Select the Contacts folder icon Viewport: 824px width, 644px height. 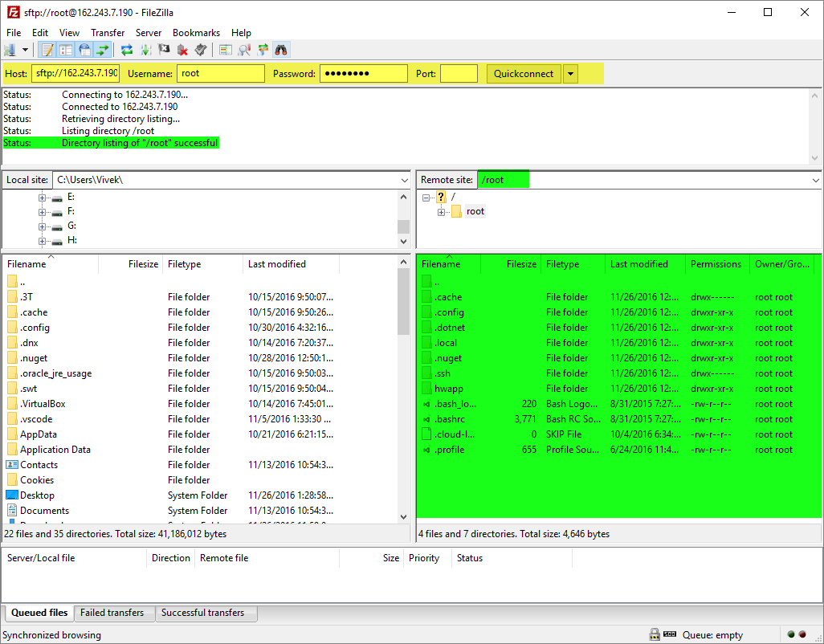point(11,465)
